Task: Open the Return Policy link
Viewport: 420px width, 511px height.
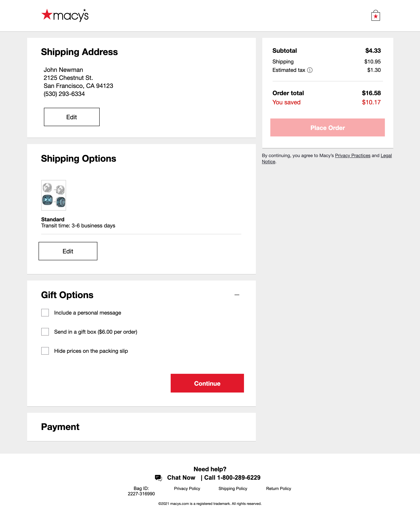Action: [x=279, y=488]
